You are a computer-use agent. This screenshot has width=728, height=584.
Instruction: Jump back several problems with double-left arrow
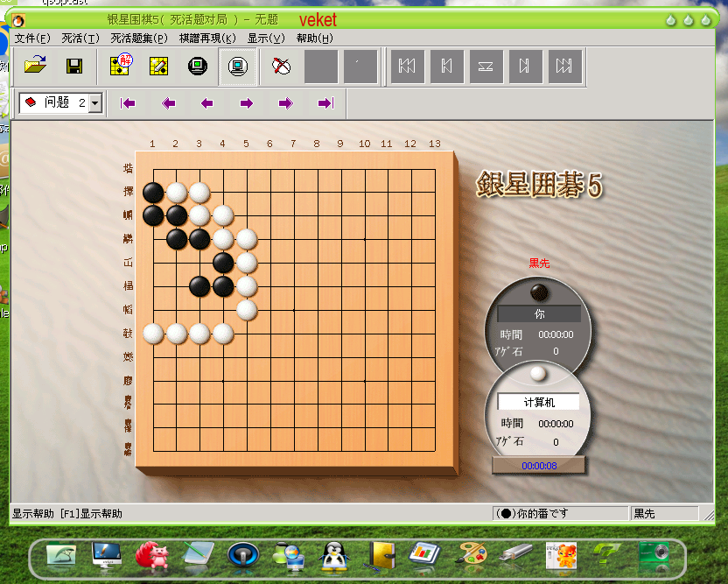[168, 103]
